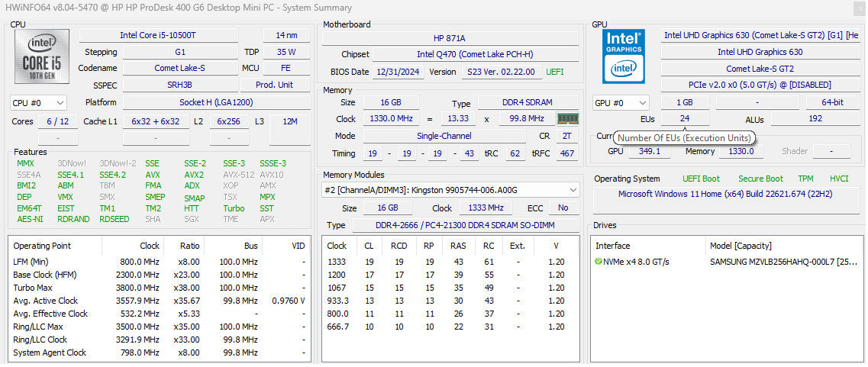Click the Prod. Unit value

(x=275, y=85)
